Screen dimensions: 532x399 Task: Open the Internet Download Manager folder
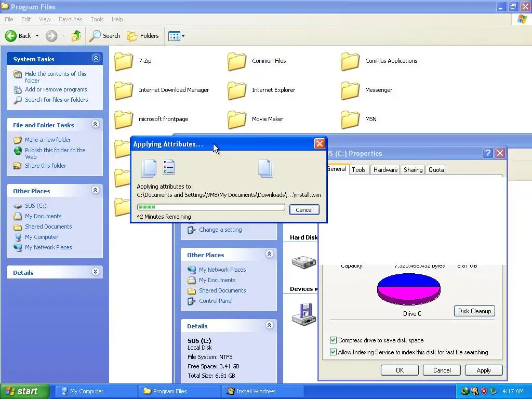(162, 90)
